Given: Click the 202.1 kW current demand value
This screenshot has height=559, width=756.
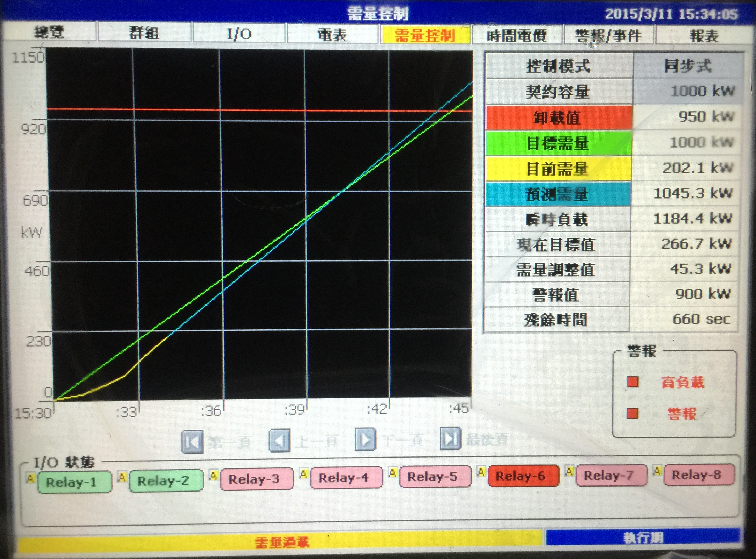Looking at the screenshot, I should [x=686, y=167].
